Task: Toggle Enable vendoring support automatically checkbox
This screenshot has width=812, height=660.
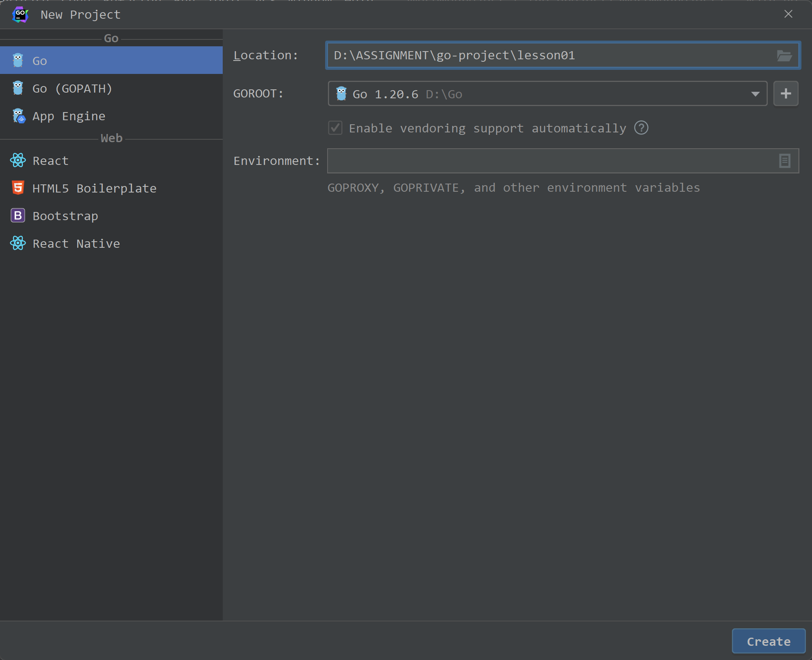Action: tap(335, 128)
